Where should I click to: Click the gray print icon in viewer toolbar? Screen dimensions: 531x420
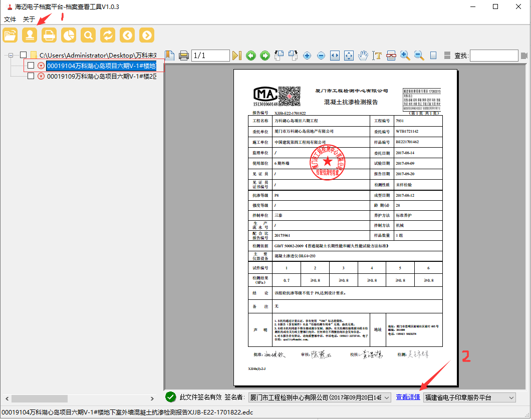tap(183, 56)
